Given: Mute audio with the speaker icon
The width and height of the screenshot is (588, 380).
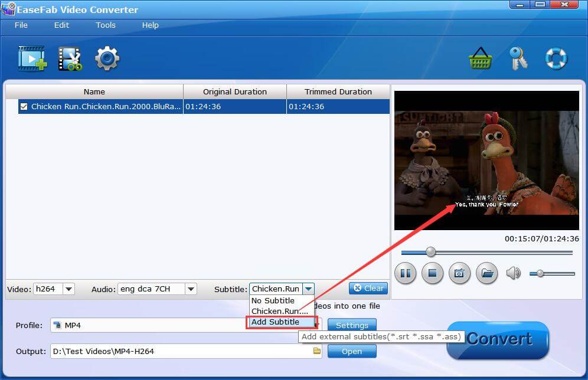Looking at the screenshot, I should (x=513, y=273).
